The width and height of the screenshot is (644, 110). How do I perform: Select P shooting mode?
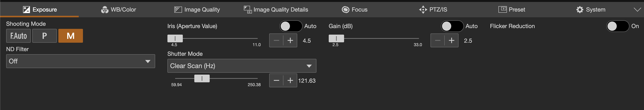click(x=45, y=36)
